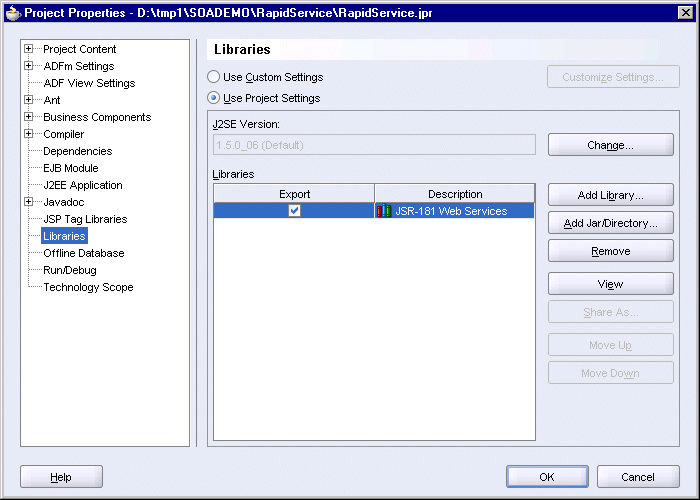The width and height of the screenshot is (700, 500).
Task: Click the J2SE Version field
Action: tap(374, 145)
